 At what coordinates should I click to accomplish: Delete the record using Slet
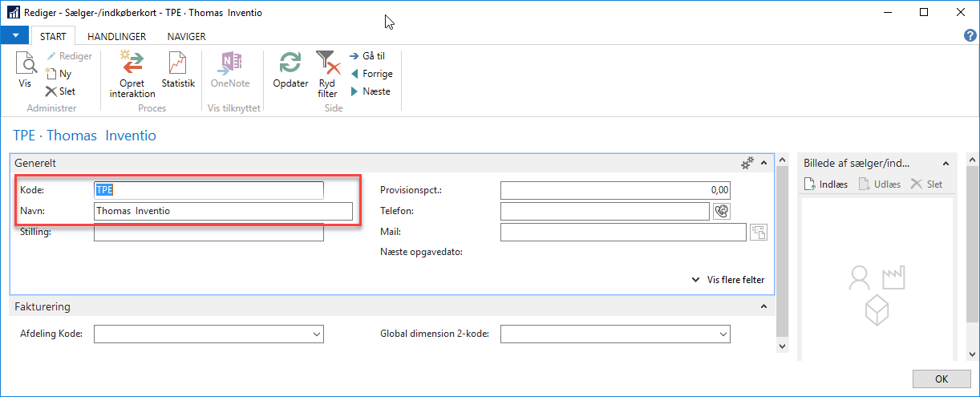tap(61, 91)
